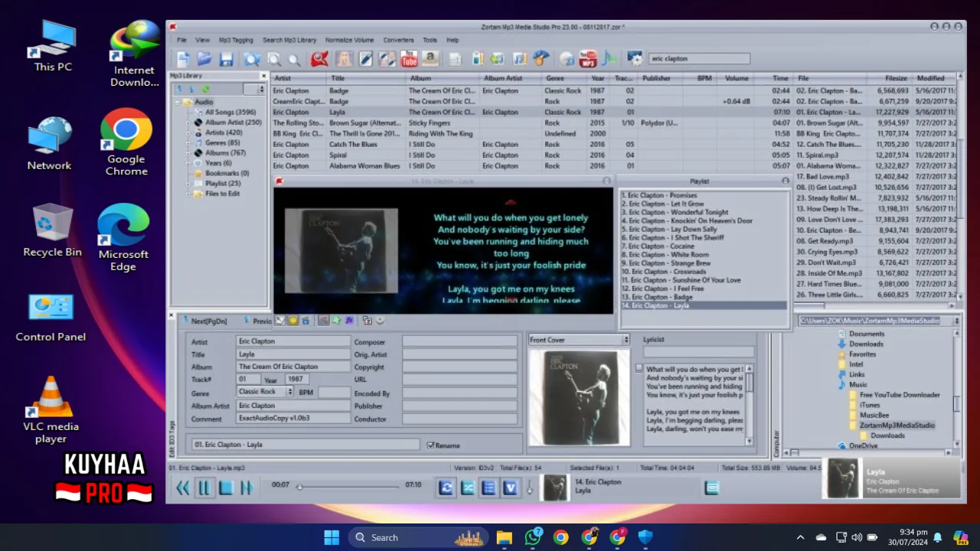Open the Normalize Volume menu
Screen dimensions: 980x551
pos(349,40)
